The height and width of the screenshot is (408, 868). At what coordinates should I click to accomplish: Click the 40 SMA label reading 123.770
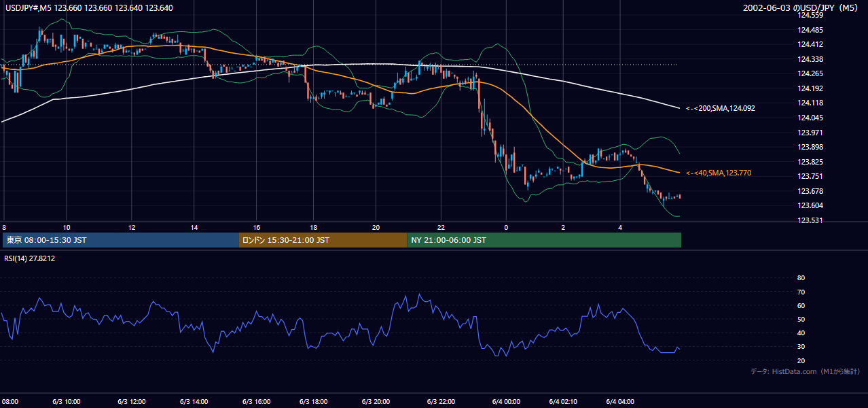(719, 173)
